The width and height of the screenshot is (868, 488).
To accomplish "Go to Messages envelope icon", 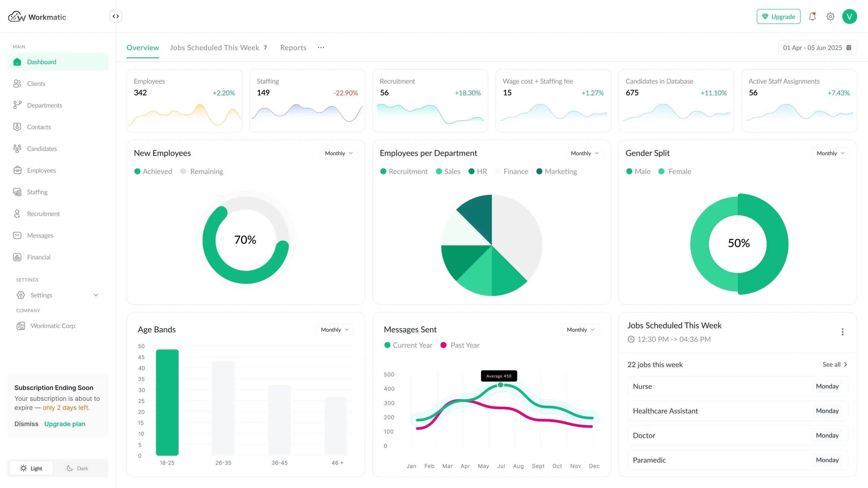I will tap(17, 236).
